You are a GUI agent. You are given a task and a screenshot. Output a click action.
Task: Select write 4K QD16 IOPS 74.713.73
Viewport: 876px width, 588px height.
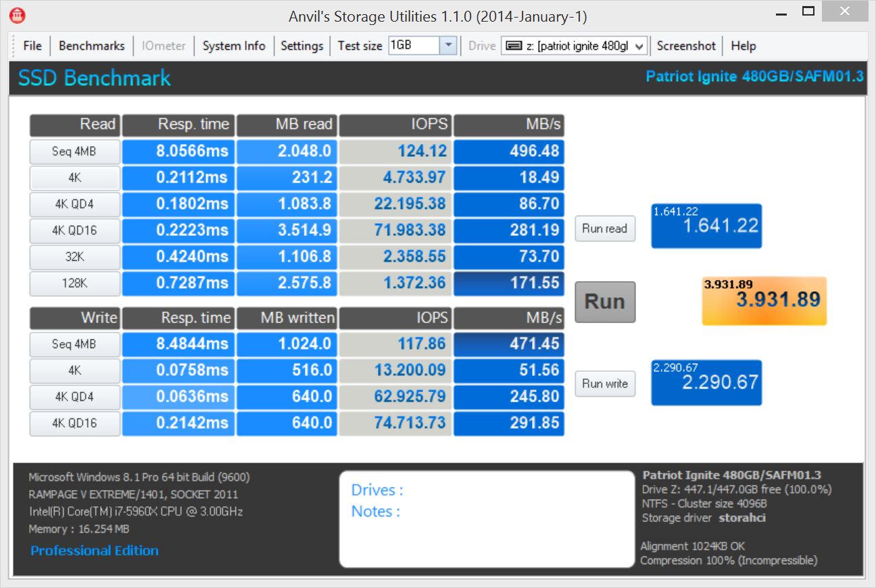(395, 423)
